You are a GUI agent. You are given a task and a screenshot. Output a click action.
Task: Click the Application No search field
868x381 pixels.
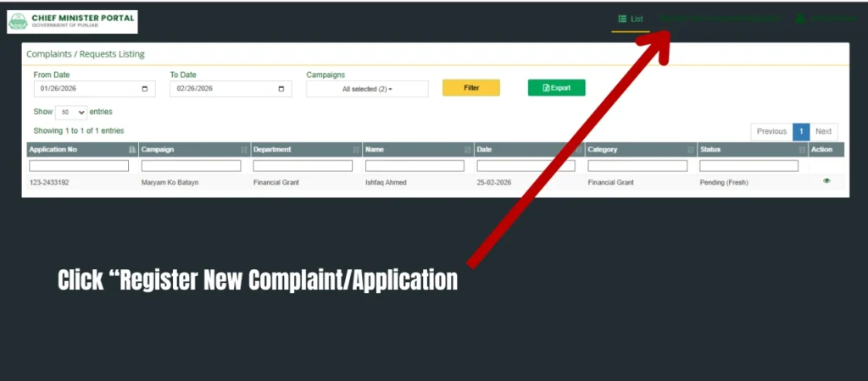point(81,166)
